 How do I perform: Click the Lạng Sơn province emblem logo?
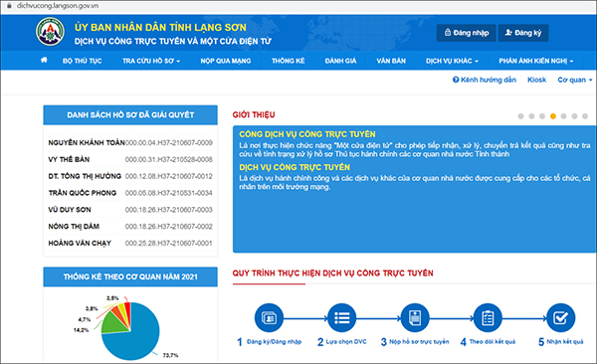point(50,32)
